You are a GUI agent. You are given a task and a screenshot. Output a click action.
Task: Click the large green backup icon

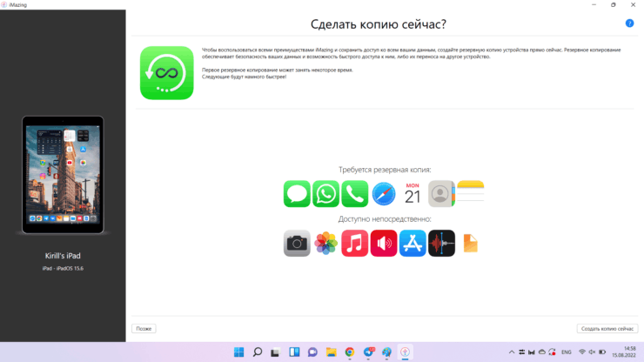[167, 73]
